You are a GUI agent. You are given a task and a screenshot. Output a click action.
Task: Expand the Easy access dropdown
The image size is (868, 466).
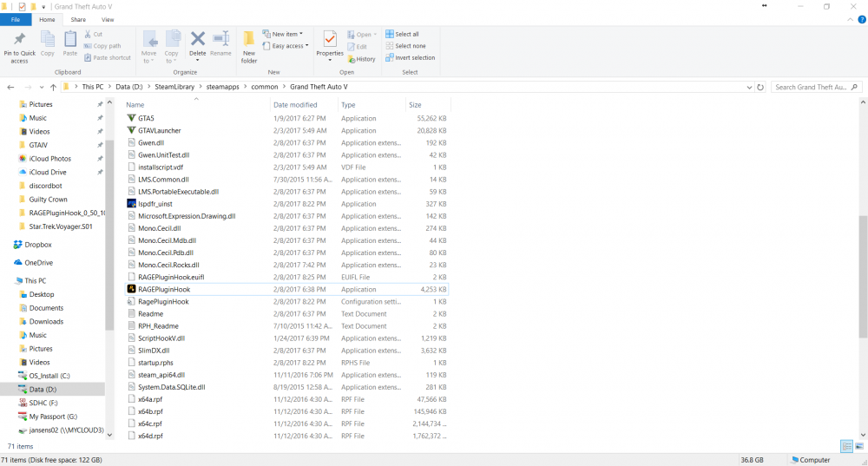pos(287,46)
